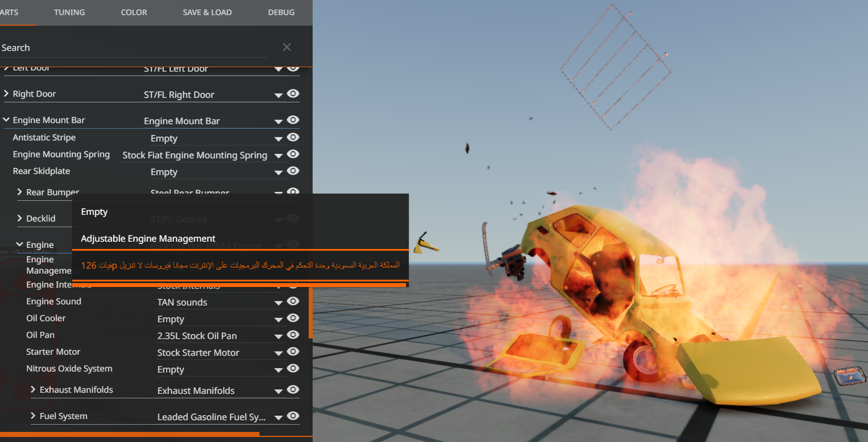Click the 'Engine Mounting Spring' row label
The image size is (868, 442).
(x=62, y=154)
